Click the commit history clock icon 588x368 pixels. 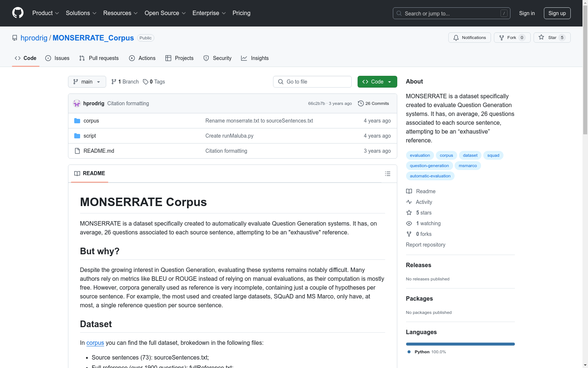(x=361, y=103)
